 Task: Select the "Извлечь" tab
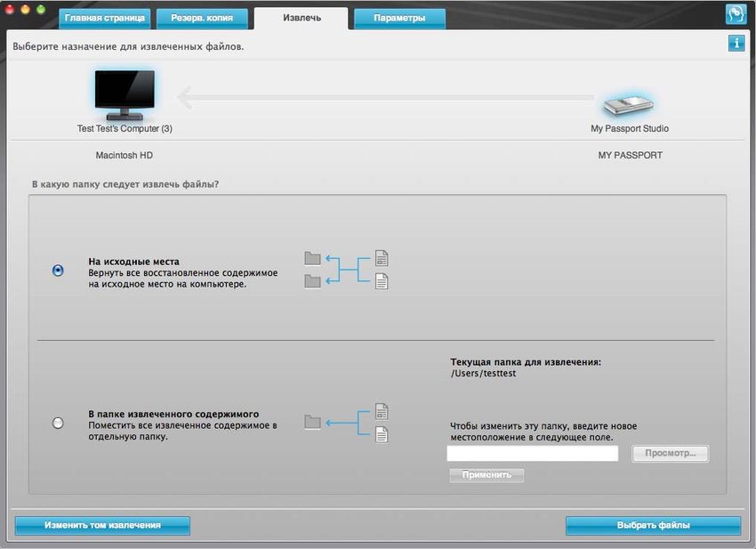click(x=302, y=18)
